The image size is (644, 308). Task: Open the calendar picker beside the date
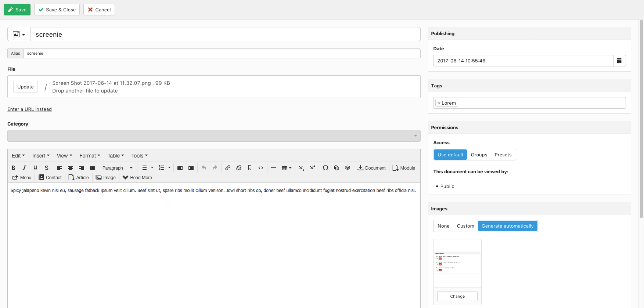pyautogui.click(x=619, y=61)
